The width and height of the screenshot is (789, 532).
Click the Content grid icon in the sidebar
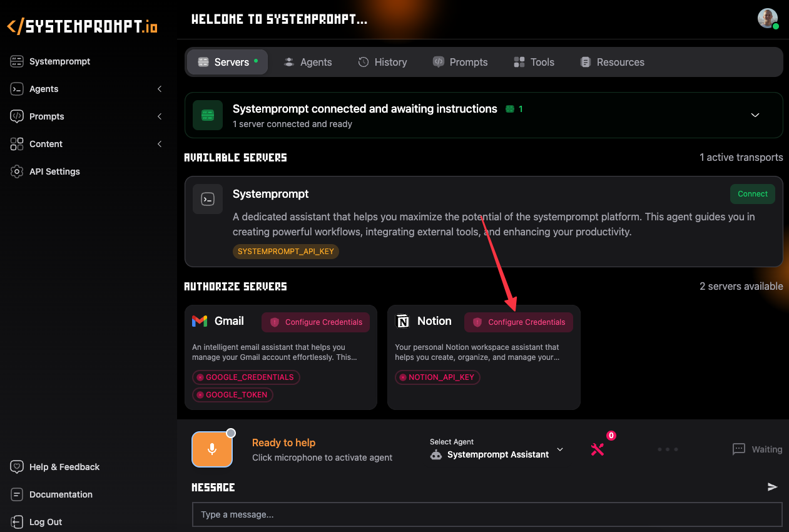coord(17,144)
